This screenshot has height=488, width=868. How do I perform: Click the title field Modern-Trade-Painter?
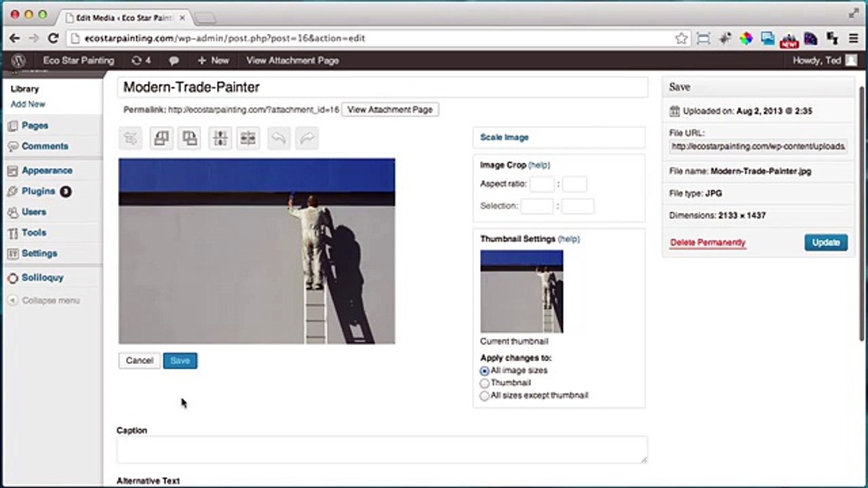tap(382, 87)
